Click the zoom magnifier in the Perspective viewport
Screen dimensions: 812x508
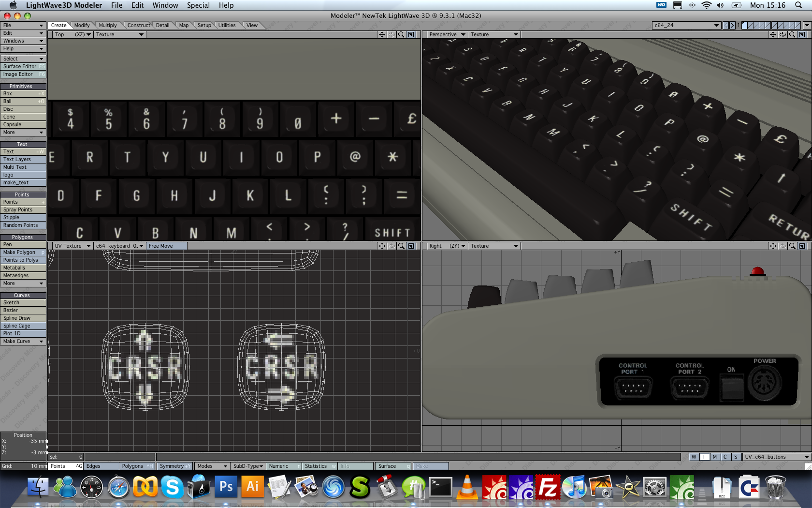(x=792, y=34)
